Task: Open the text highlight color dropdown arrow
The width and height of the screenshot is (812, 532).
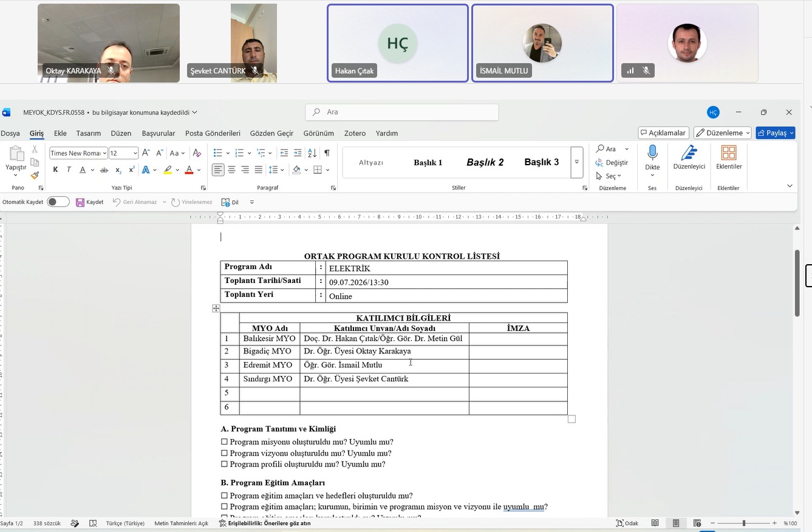Action: [177, 170]
